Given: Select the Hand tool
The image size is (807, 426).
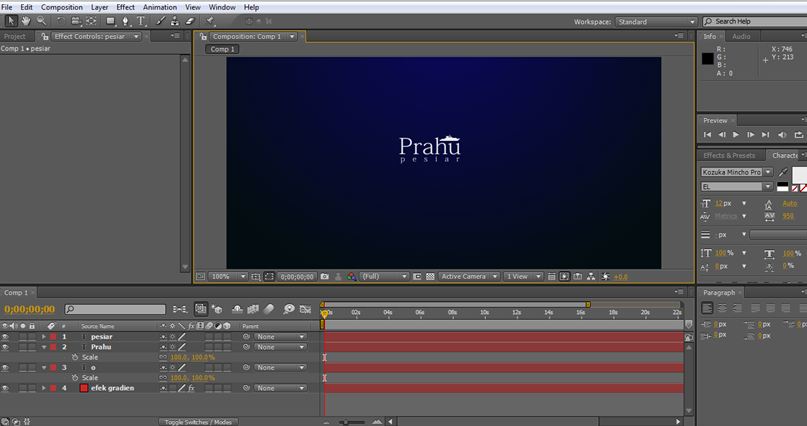Looking at the screenshot, I should click(26, 21).
